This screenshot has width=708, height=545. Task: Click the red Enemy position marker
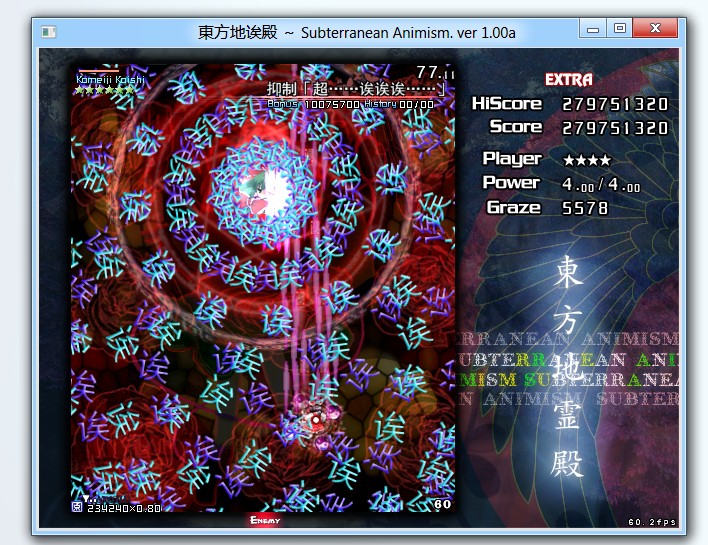tap(265, 519)
